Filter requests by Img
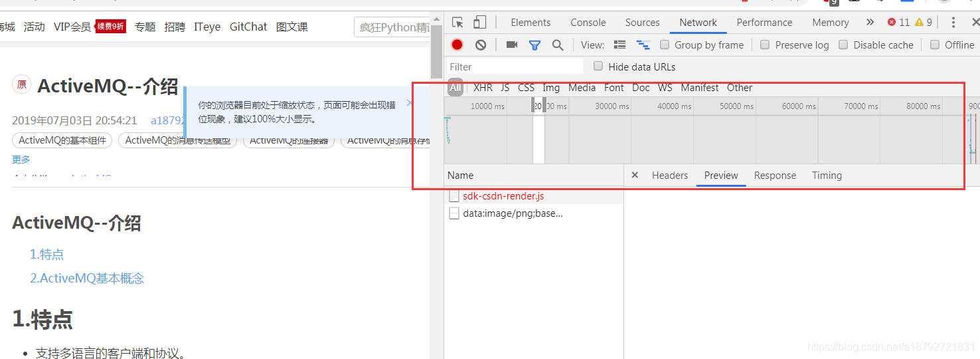 pyautogui.click(x=551, y=88)
